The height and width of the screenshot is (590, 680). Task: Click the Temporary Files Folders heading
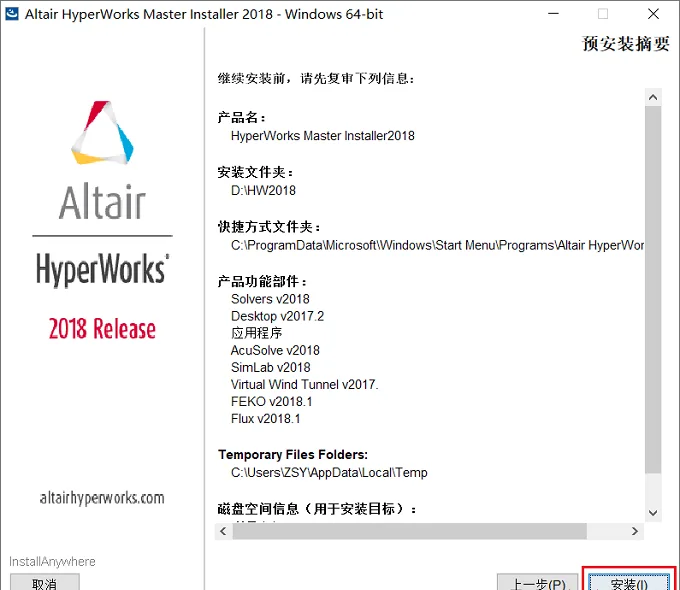click(x=293, y=455)
